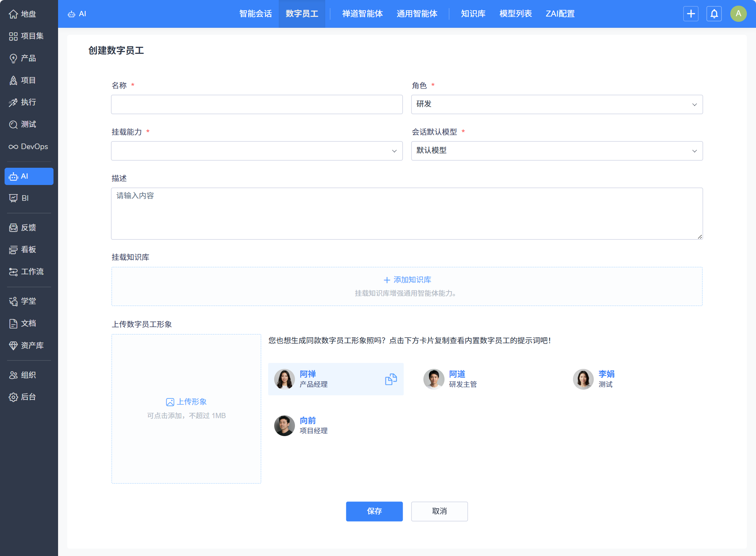Open the 知识库 tab

[473, 14]
